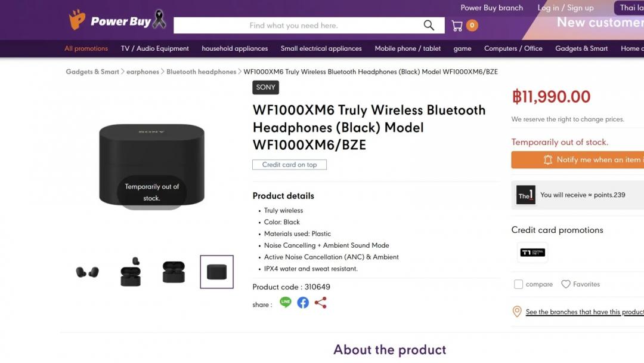
Task: Click the Bluetooth headphones breadcrumb link
Action: click(201, 72)
